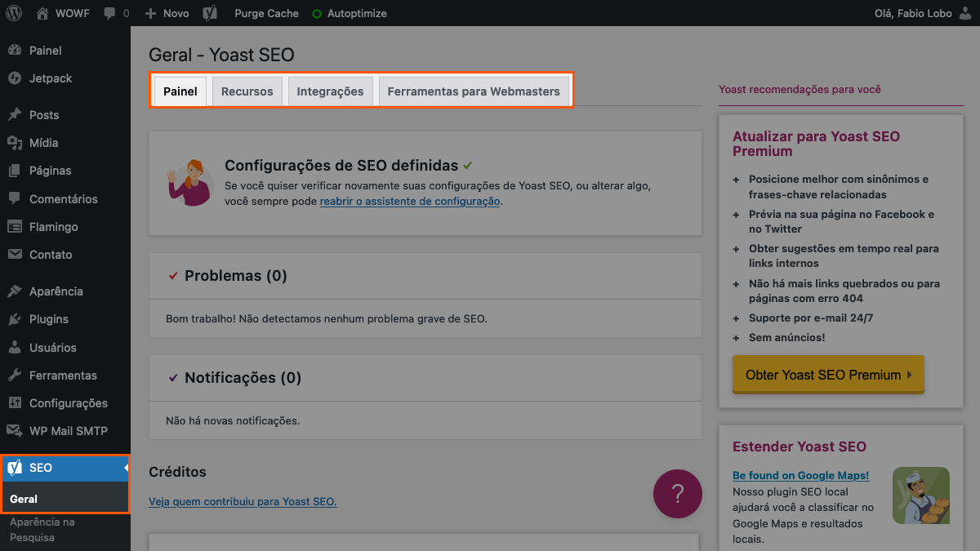Click Autoptimize label in admin bar
This screenshot has height=551, width=980.
pos(357,13)
